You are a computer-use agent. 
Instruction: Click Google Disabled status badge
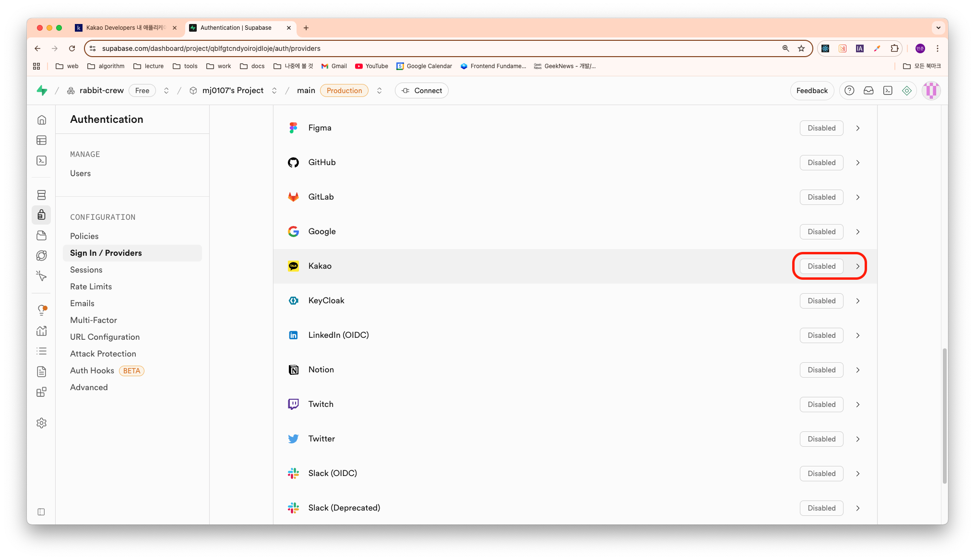pyautogui.click(x=821, y=232)
